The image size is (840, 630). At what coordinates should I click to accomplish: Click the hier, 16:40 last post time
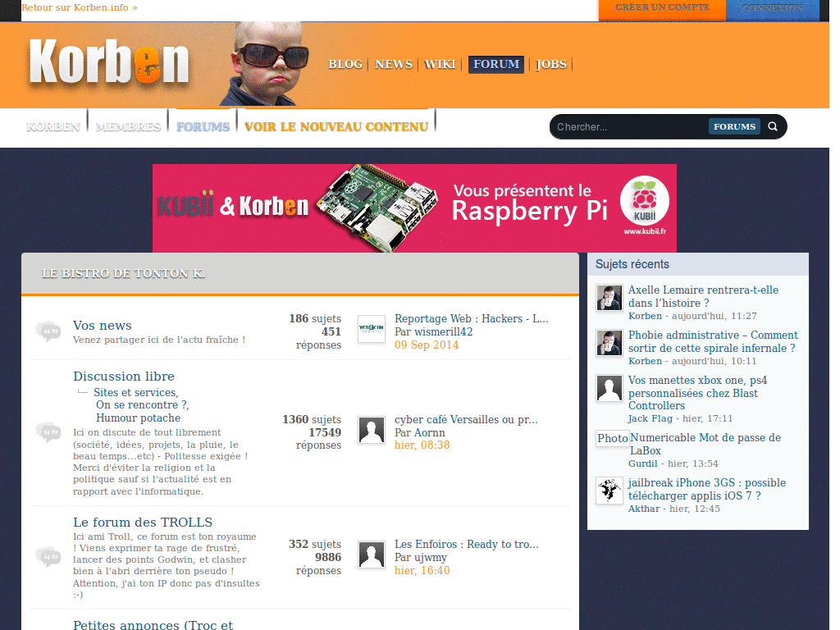click(x=422, y=571)
